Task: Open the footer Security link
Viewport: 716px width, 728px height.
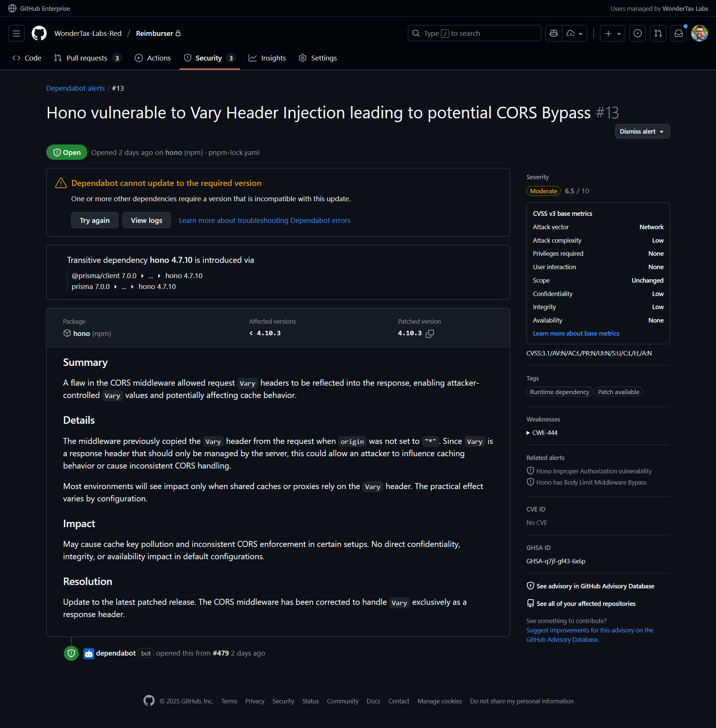Action: point(283,701)
